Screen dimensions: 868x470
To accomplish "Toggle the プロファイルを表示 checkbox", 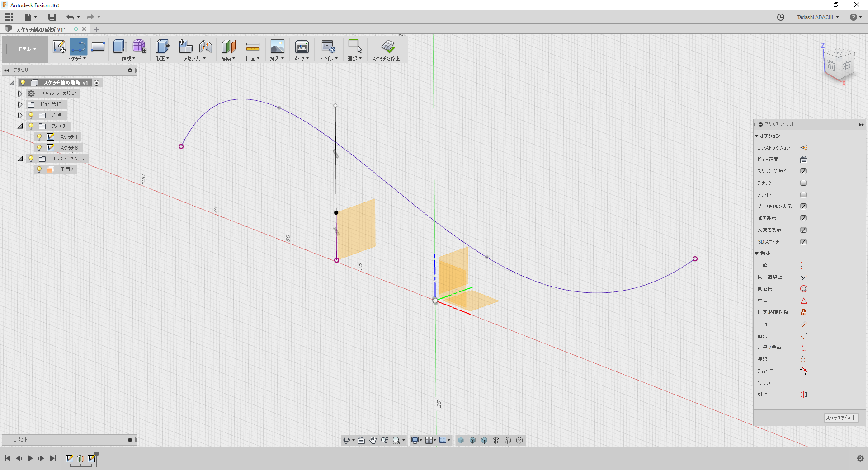I will tap(803, 207).
